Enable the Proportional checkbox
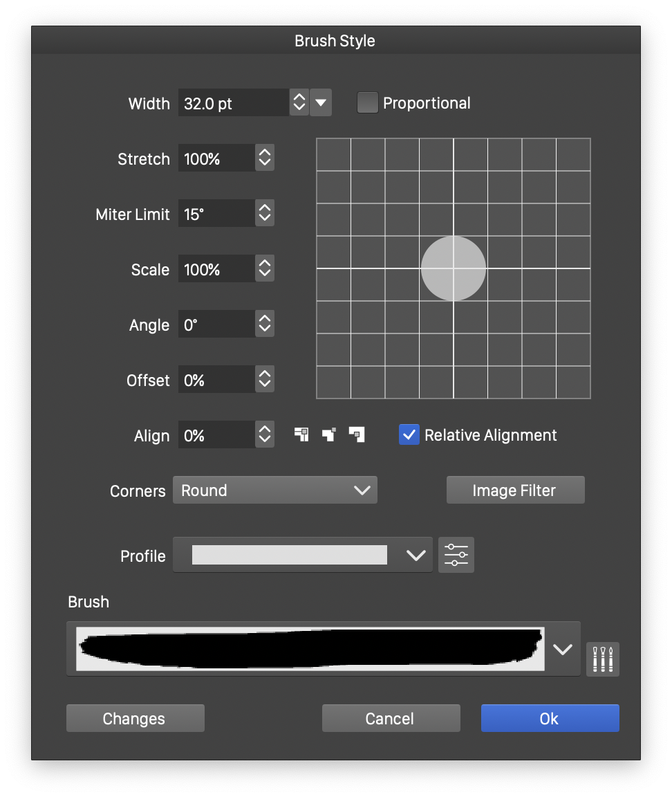Screen dimensions: 672x797 [367, 103]
